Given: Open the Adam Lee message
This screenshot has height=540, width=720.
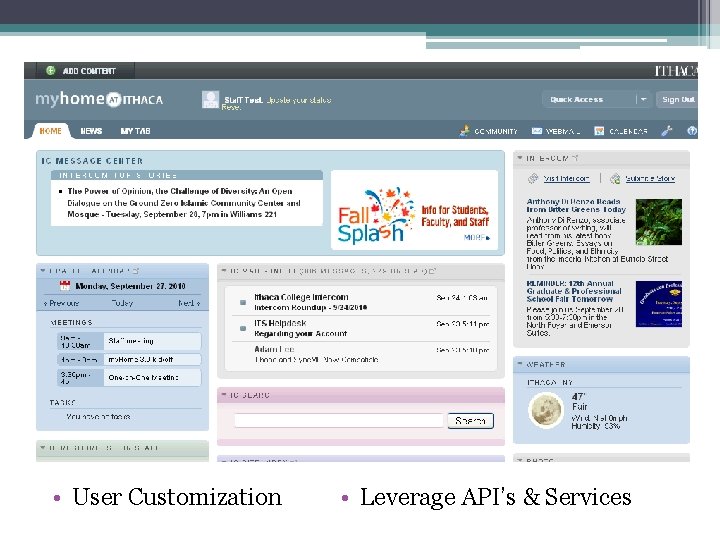Looking at the screenshot, I should tap(360, 354).
